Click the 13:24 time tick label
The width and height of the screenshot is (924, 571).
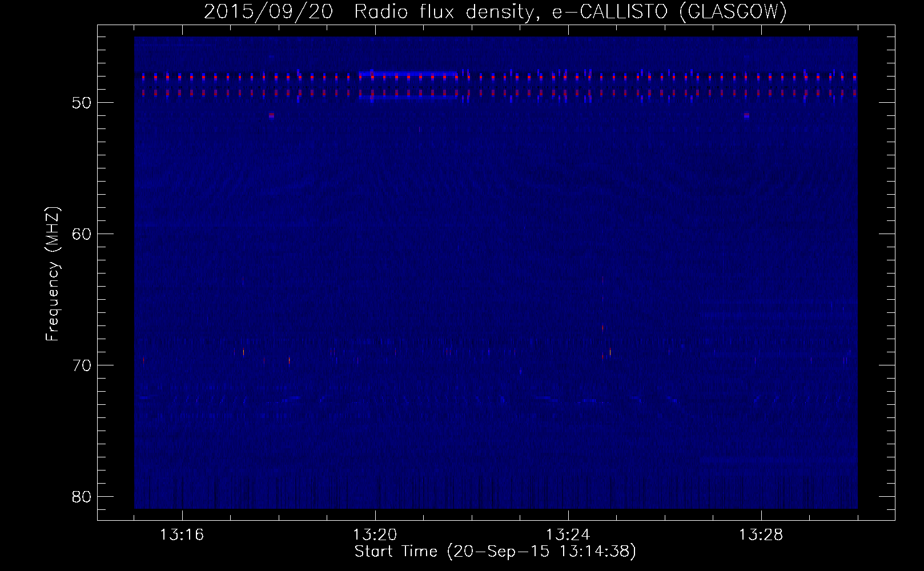[568, 535]
